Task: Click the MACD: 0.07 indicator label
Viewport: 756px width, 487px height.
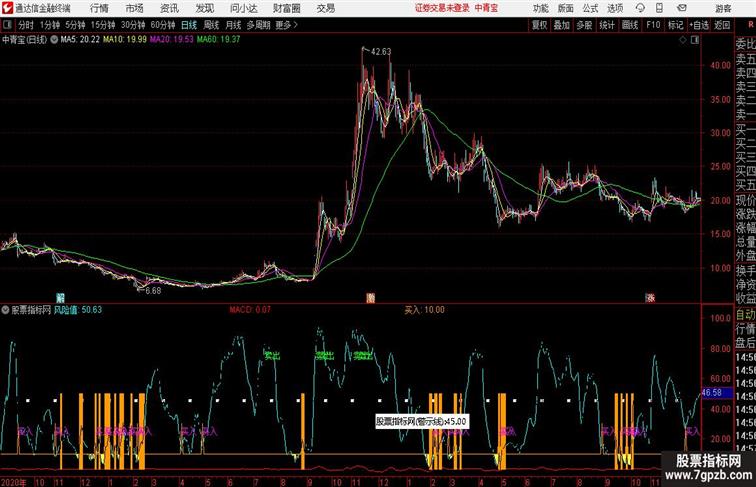Action: pos(250,310)
